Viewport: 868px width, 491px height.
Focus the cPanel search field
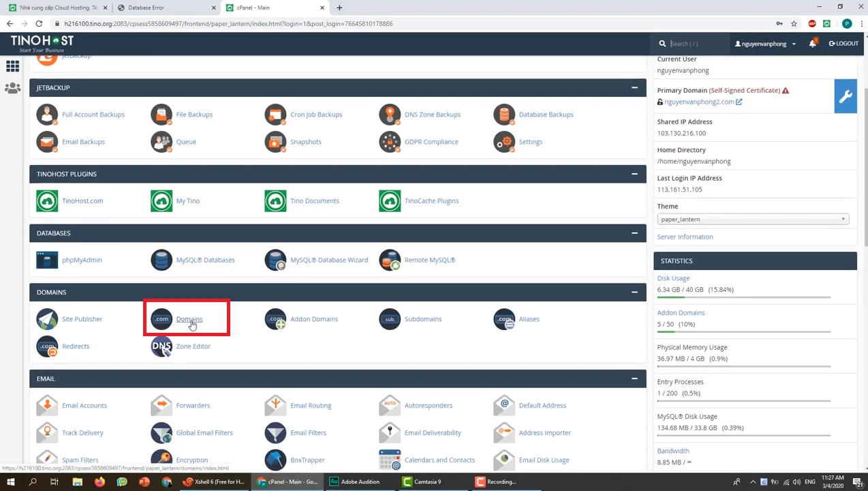(x=696, y=44)
